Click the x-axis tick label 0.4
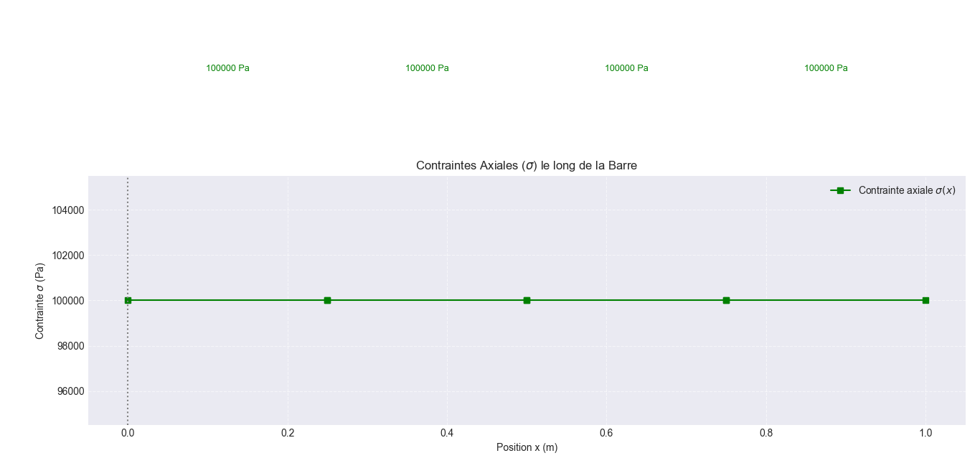 [x=447, y=433]
